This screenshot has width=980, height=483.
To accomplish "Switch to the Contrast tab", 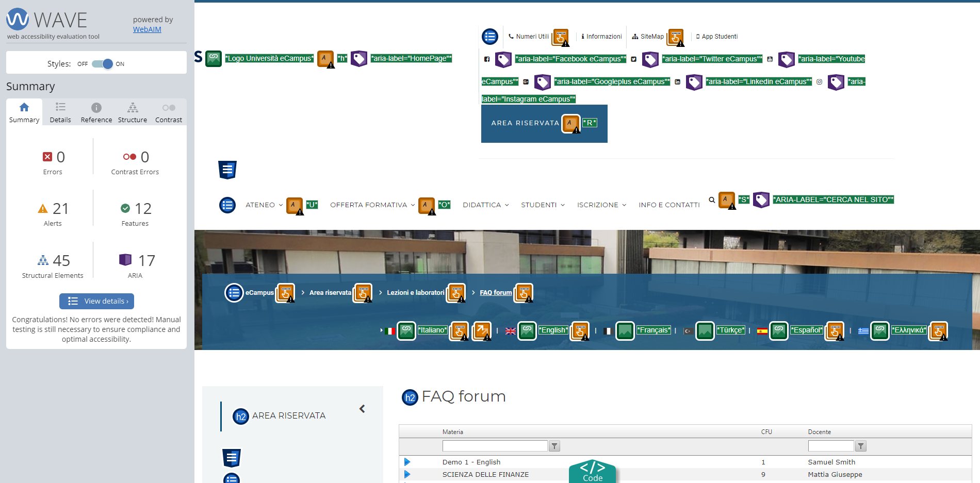I will tap(168, 112).
